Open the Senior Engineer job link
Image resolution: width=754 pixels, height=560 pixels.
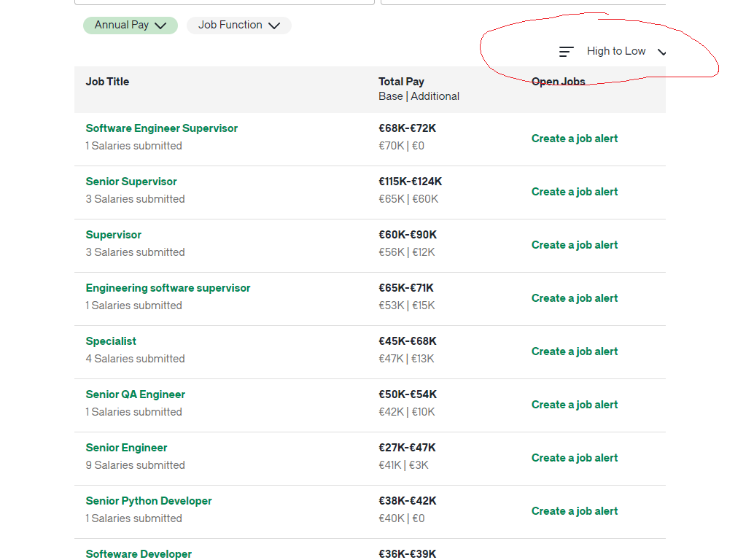[126, 448]
